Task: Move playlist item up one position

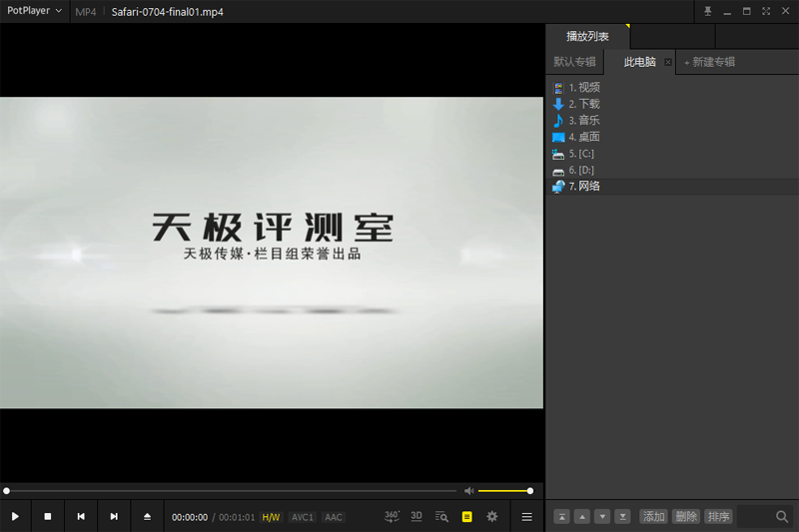Action: coord(582,517)
